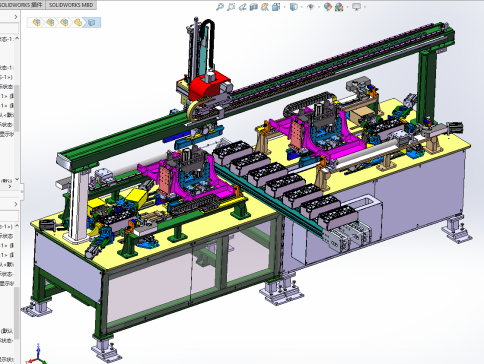Click the fourth breadcrumb icon before the blue part

point(78,22)
